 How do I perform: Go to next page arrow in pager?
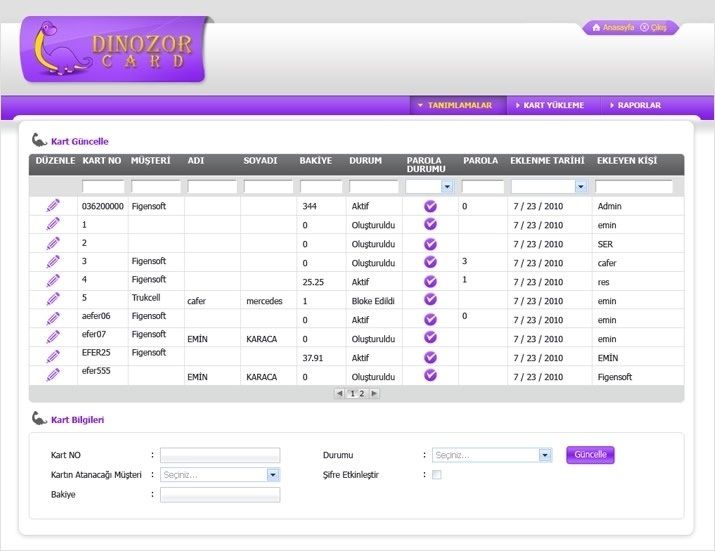(374, 393)
